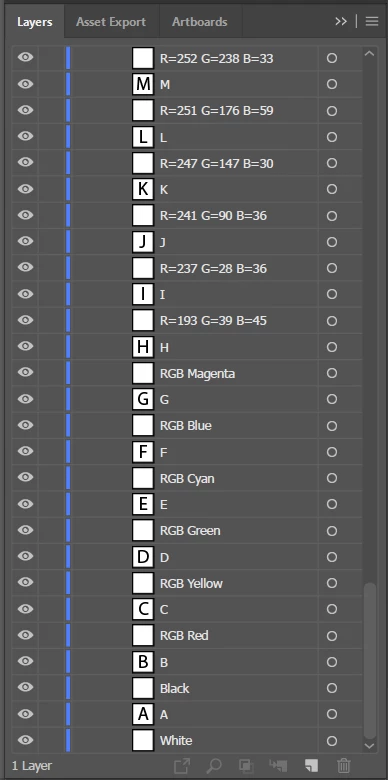Select the RGB Yellow row name
The width and height of the screenshot is (388, 780).
(x=191, y=584)
